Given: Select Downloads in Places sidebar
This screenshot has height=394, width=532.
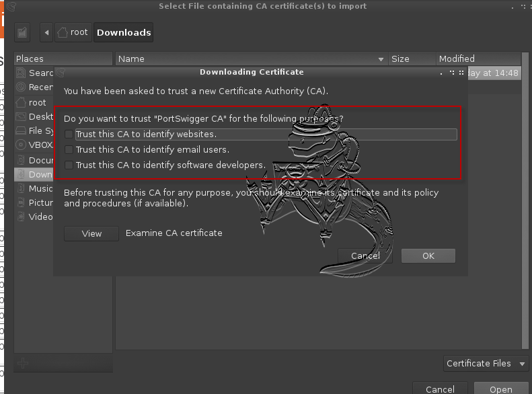Looking at the screenshot, I should point(34,175).
